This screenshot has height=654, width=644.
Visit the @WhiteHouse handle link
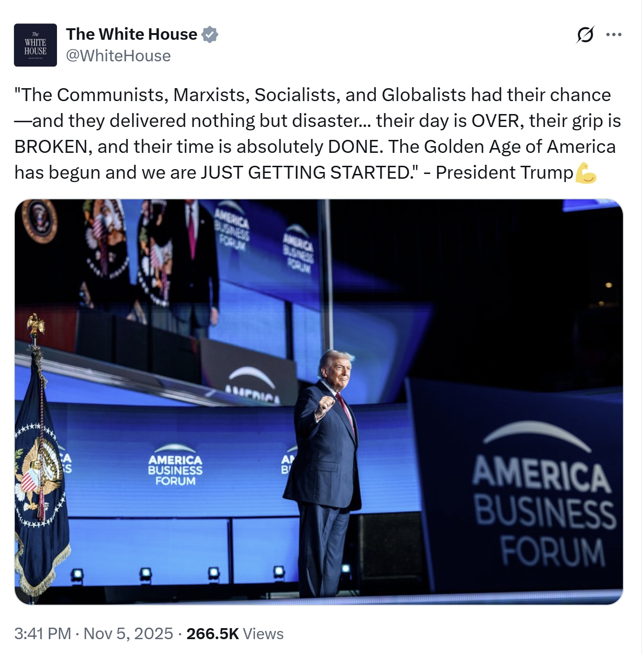(118, 56)
